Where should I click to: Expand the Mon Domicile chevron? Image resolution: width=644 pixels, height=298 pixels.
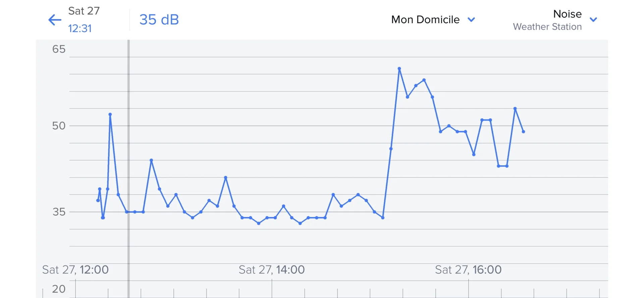(471, 20)
